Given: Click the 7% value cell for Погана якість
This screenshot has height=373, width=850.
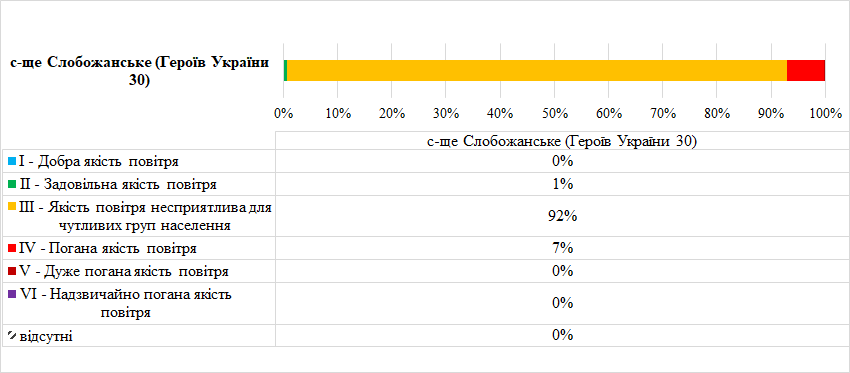Looking at the screenshot, I should 562,249.
